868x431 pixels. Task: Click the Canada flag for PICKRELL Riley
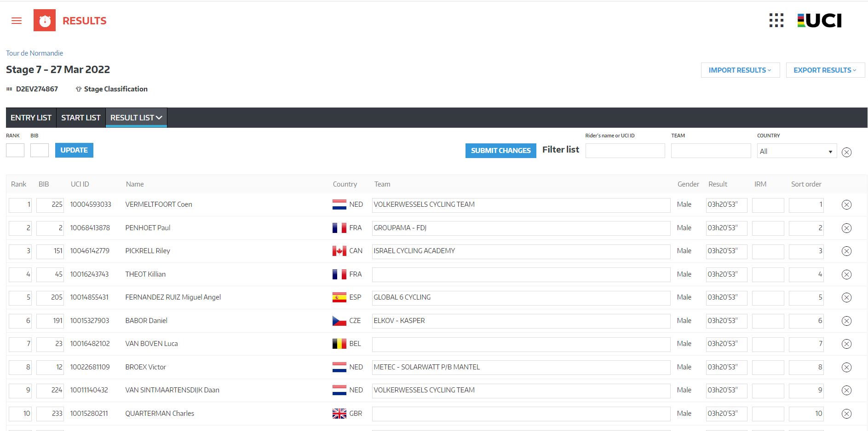339,251
